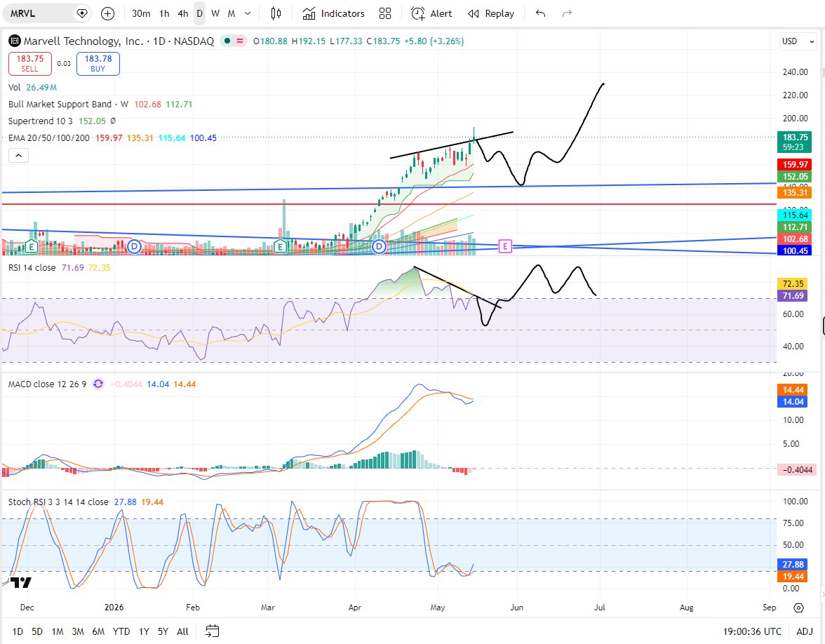Select the 5Y date range
Viewport: 825px width, 644px height.
163,631
